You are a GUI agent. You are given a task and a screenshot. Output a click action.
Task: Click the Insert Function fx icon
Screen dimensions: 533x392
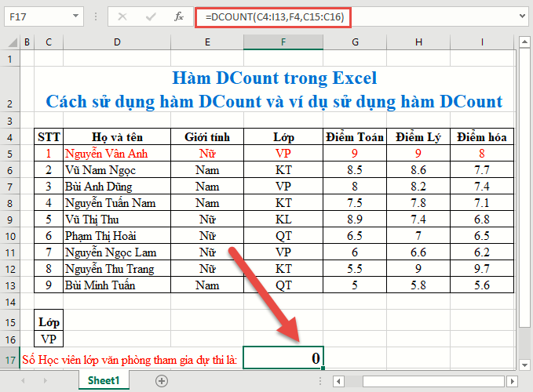pos(178,16)
